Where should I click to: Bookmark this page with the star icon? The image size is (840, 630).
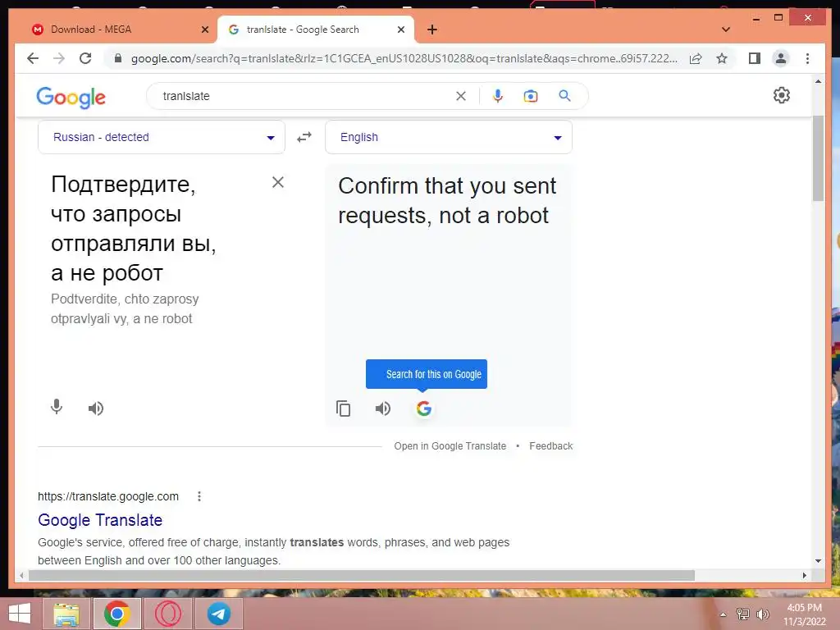[x=722, y=58]
